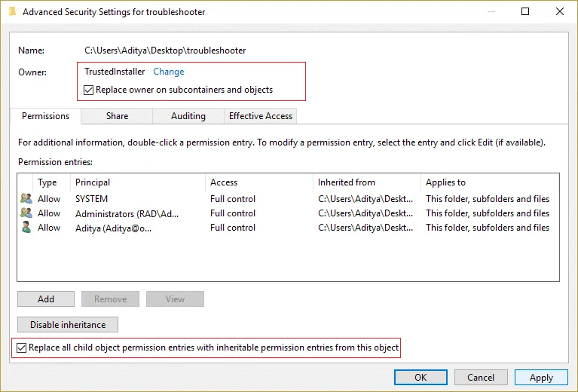This screenshot has width=578, height=392.
Task: Click the C:\Users\Aditya\Desktop\troubleshooter path
Action: click(165, 51)
